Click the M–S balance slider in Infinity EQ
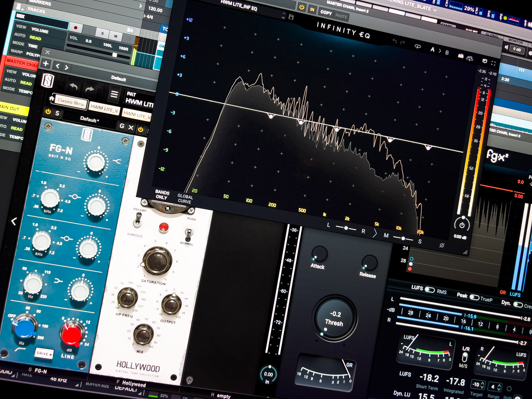 403,239
